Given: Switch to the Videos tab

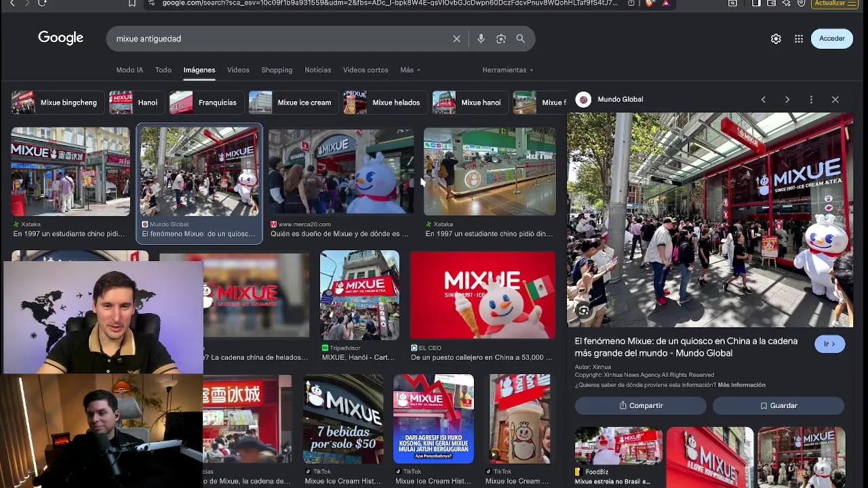Looking at the screenshot, I should coord(238,70).
